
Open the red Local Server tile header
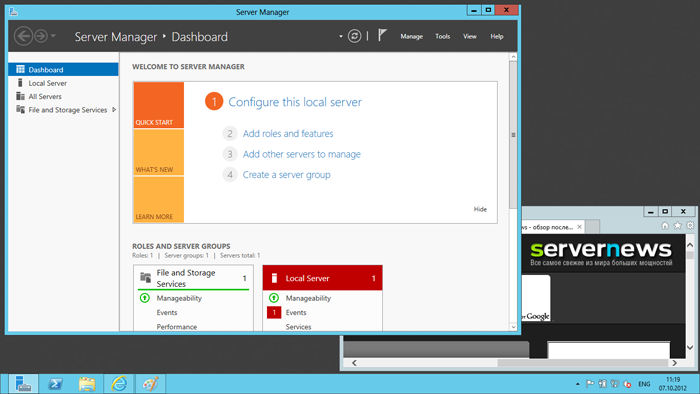tap(322, 278)
